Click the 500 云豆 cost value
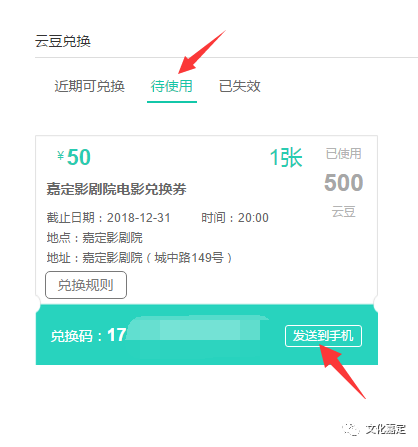This screenshot has height=447, width=418. coord(343,183)
